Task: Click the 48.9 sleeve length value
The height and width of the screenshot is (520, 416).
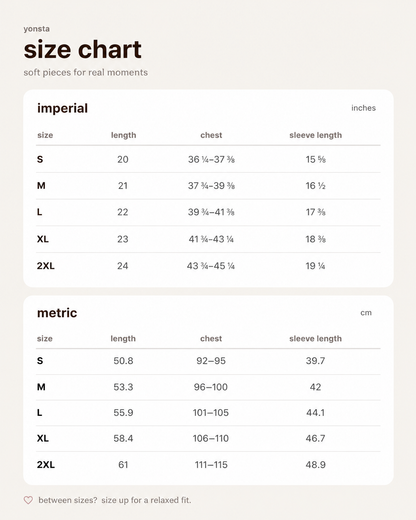Action: (x=315, y=465)
